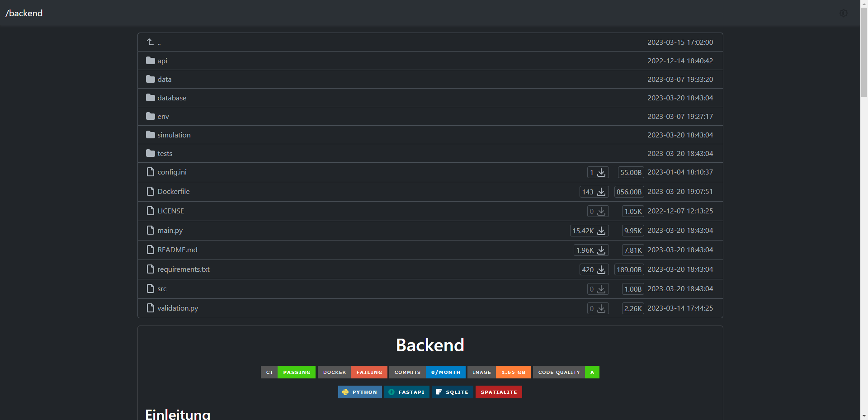The height and width of the screenshot is (420, 868).
Task: Open the LICENSE file
Action: tap(170, 211)
